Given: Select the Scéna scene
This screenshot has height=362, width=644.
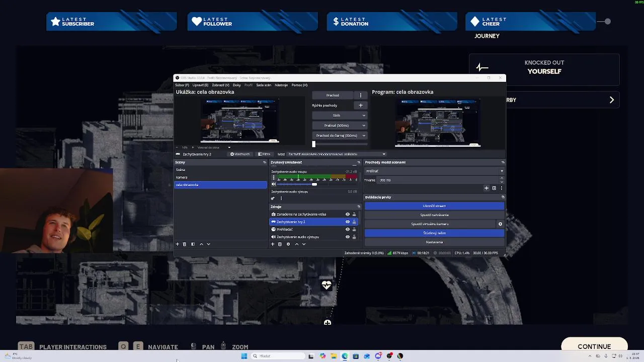Looking at the screenshot, I should click(x=220, y=169).
